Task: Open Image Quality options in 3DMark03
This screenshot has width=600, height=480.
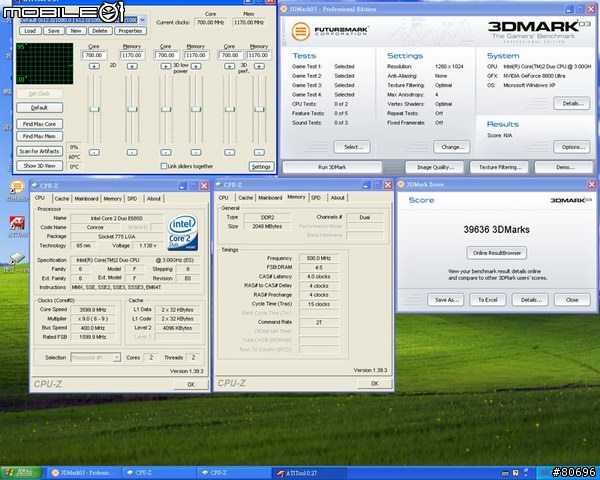Action: 435,167
